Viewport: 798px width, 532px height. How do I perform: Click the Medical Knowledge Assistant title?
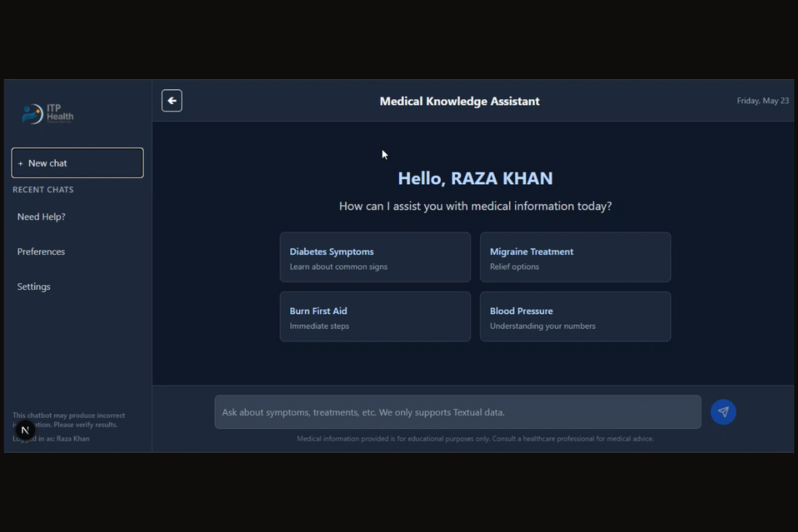[x=460, y=101]
